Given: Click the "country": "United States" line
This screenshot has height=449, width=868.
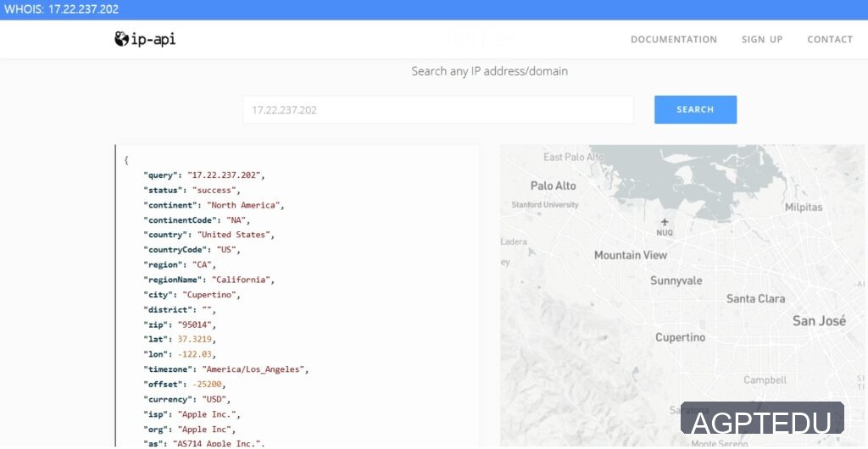Looking at the screenshot, I should [x=209, y=235].
